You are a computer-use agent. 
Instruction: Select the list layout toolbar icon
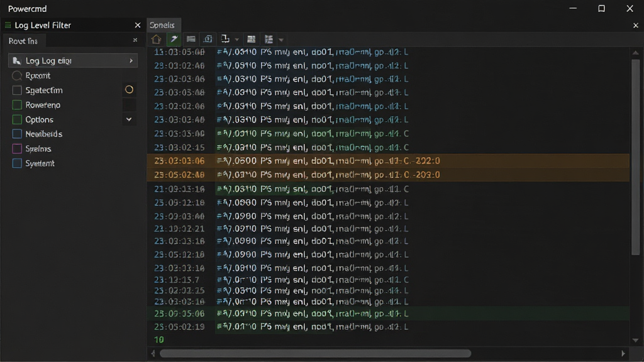coord(269,40)
